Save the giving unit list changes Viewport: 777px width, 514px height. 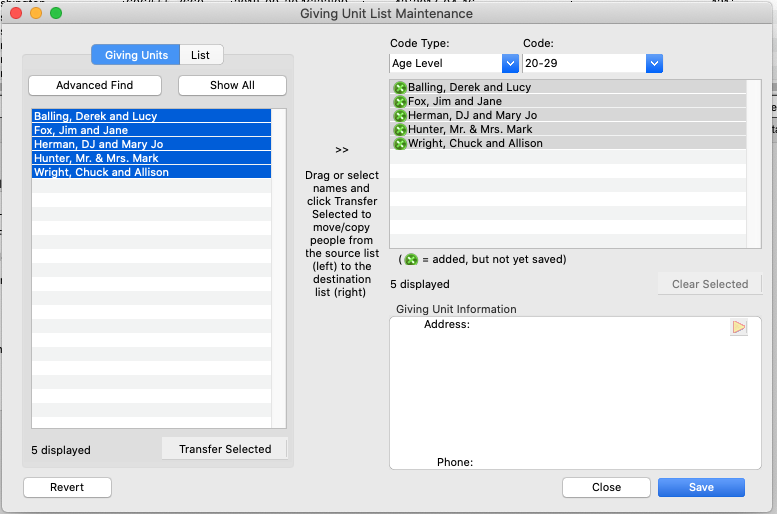tap(701, 488)
